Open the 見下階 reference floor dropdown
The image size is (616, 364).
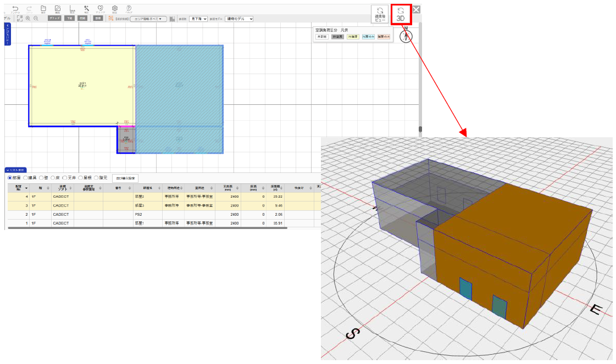click(198, 19)
